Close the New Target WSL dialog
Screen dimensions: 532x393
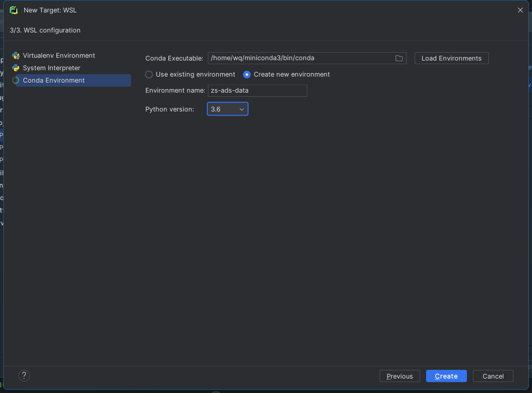point(520,10)
